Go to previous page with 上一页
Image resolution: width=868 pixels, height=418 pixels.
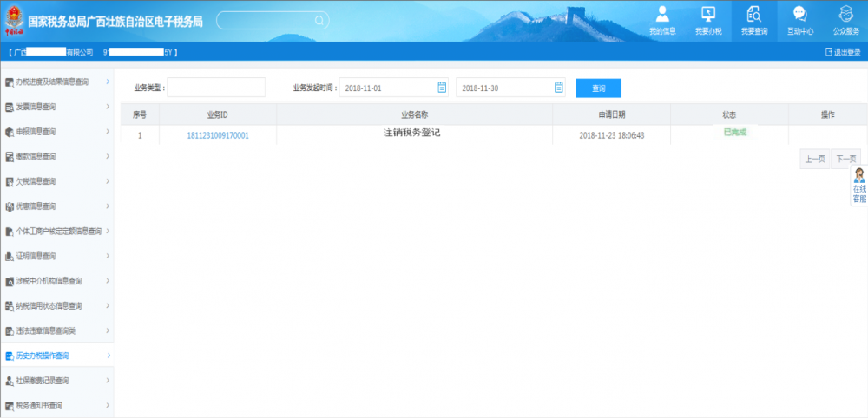click(x=814, y=160)
